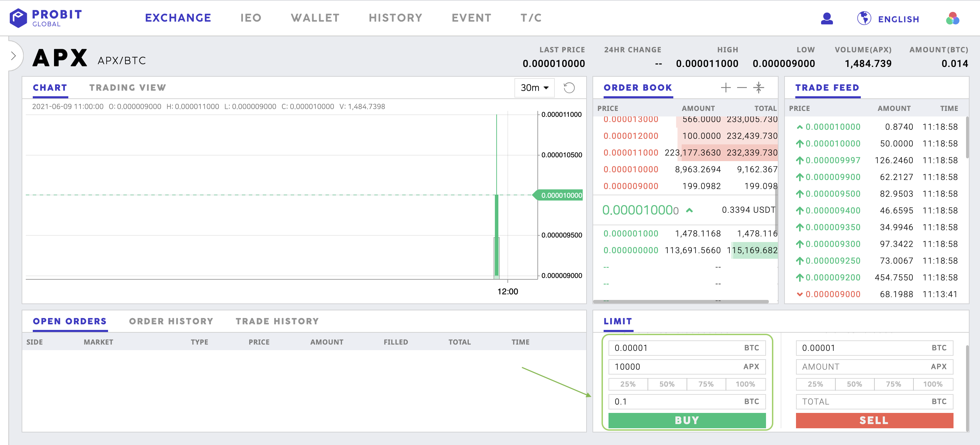Screen dimensions: 980x445
Task: Click the TIME column header in open orders
Action: (520, 342)
